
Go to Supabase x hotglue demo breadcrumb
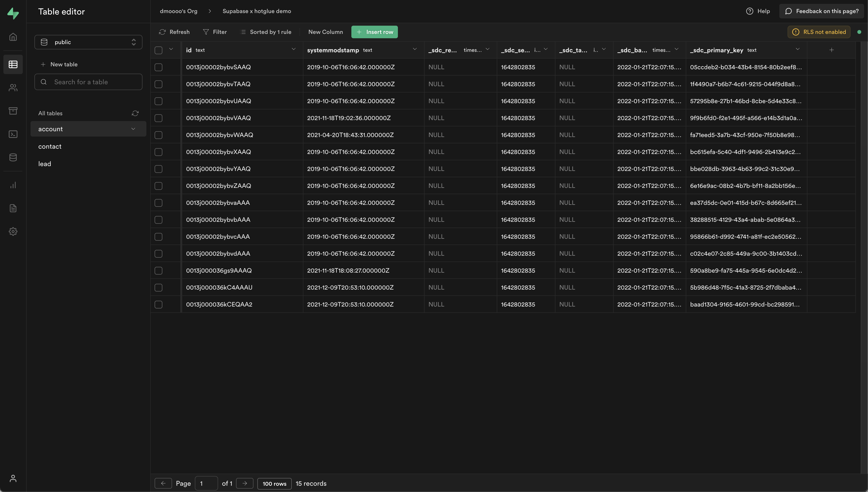[x=257, y=11]
